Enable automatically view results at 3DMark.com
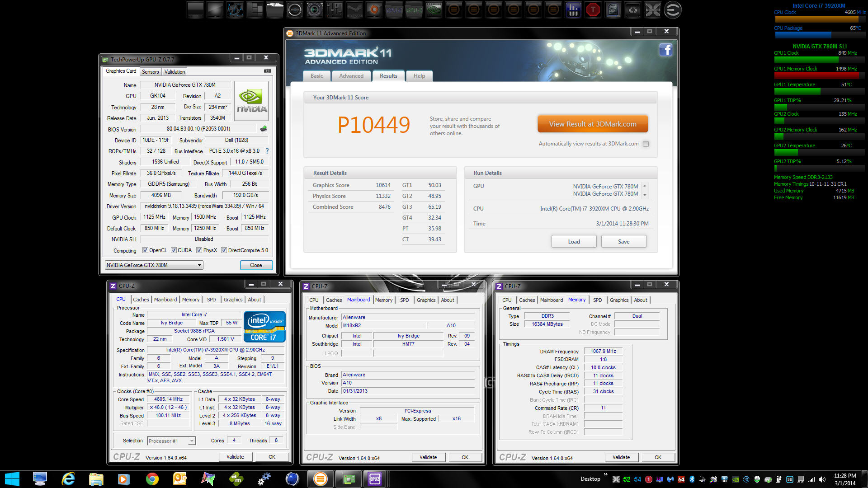This screenshot has width=868, height=488. [x=646, y=144]
